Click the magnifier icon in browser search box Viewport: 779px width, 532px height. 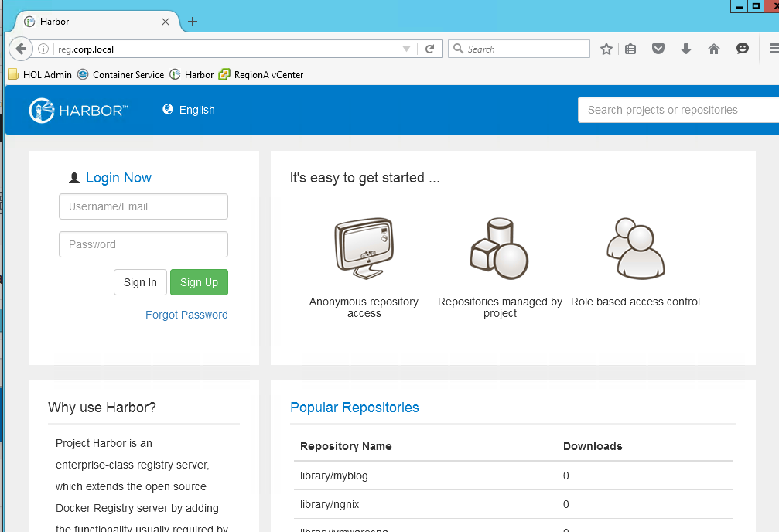coord(459,49)
